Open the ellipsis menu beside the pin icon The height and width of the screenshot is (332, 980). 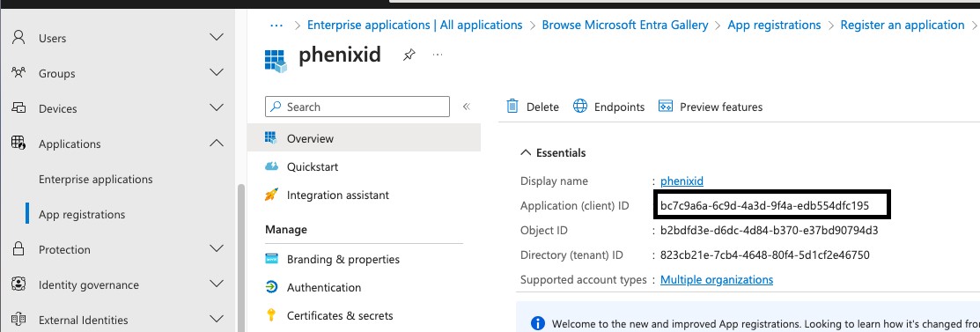(438, 55)
